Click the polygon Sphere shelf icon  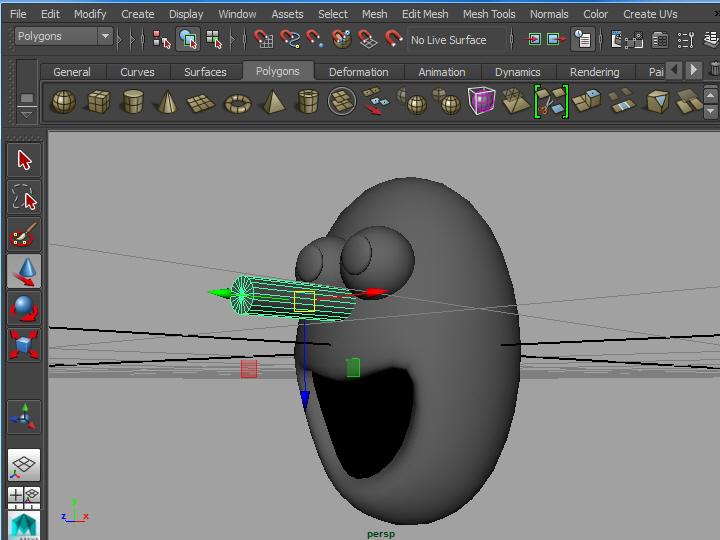click(63, 102)
